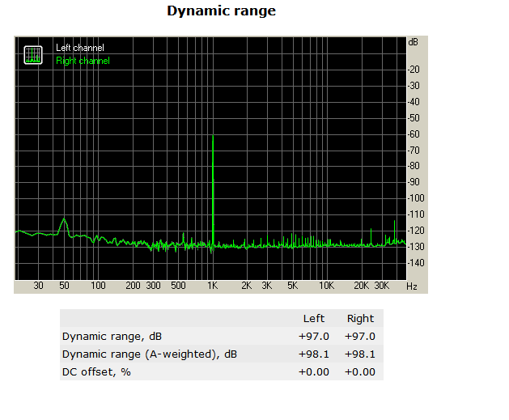Screen dimensions: 509x420
Task: Click the 50 Hz axis label
Action: point(64,286)
